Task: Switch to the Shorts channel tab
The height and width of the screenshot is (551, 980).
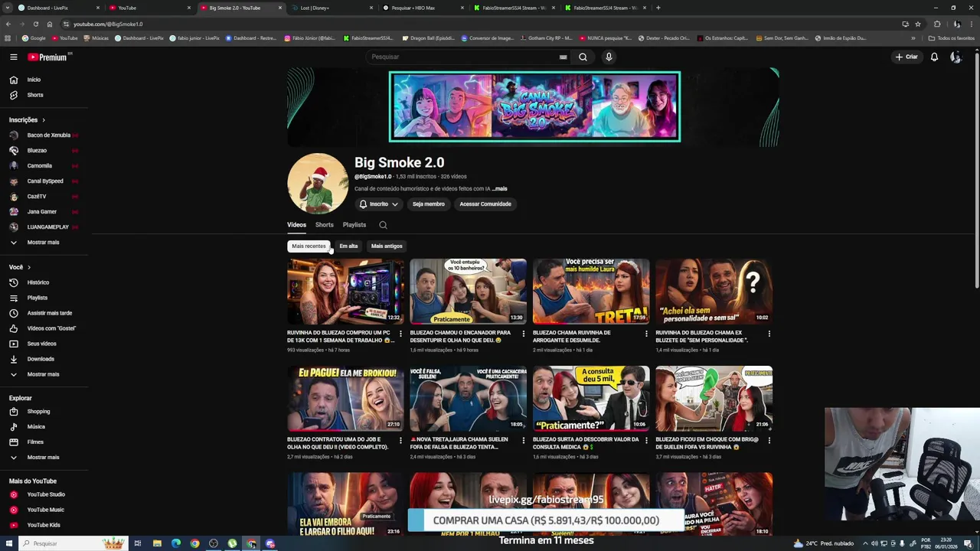Action: click(325, 225)
